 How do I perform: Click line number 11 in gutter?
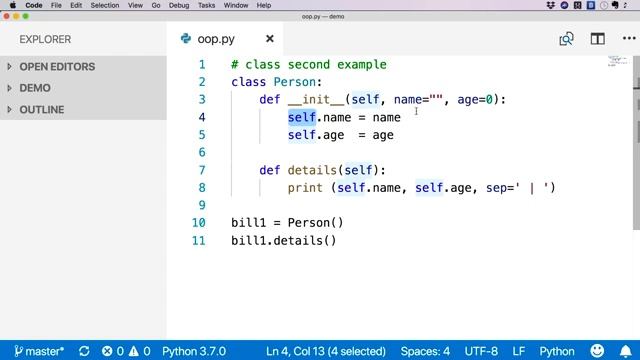pos(198,240)
